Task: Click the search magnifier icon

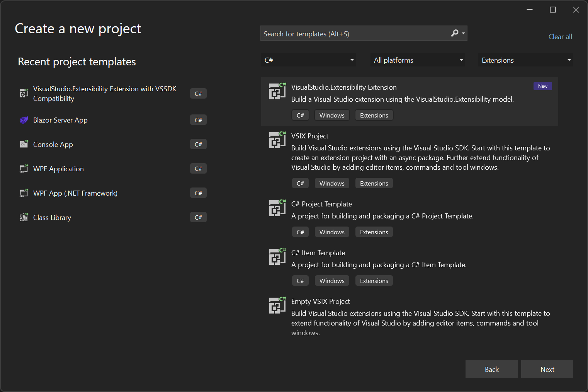Action: pos(455,34)
